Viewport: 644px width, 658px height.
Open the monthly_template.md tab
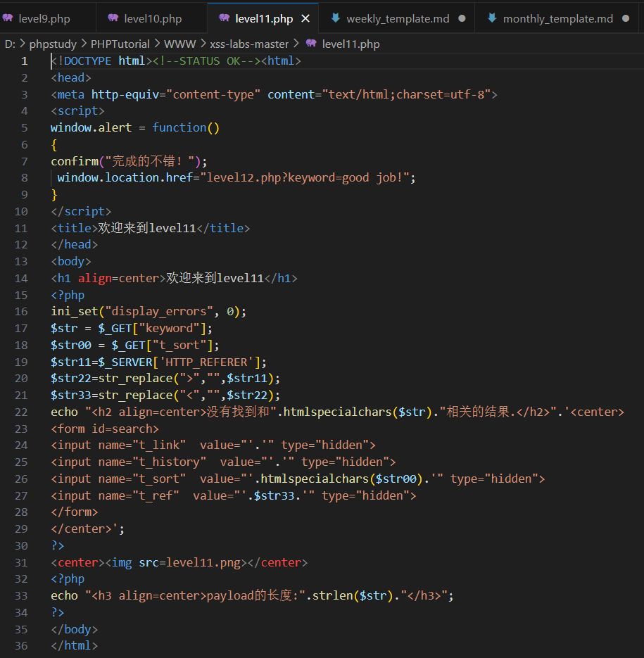(557, 19)
